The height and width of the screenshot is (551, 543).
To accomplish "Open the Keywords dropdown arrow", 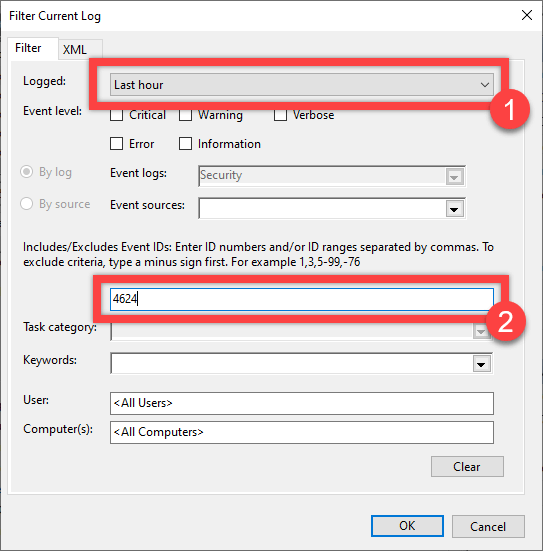I will tap(481, 364).
